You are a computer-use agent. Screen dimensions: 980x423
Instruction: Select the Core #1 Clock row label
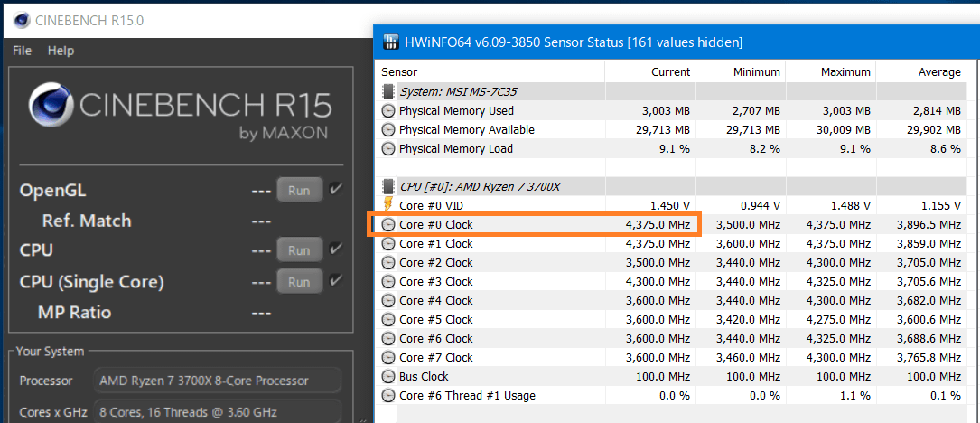[436, 243]
